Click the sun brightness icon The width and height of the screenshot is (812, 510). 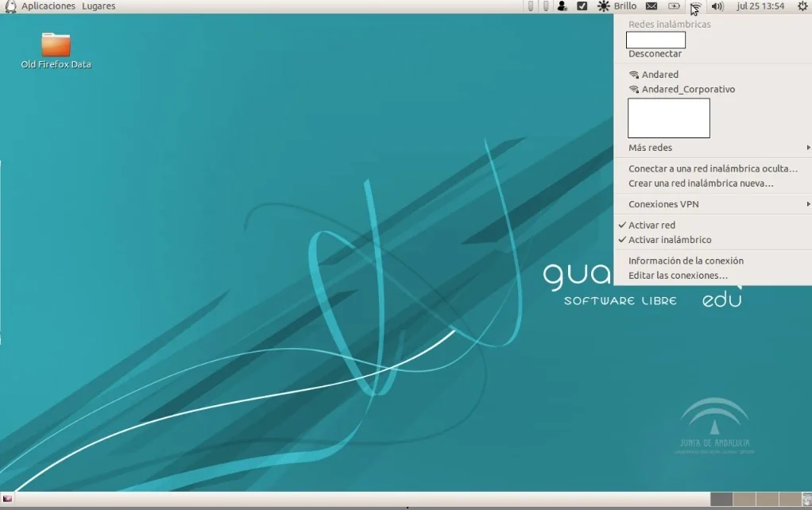(x=603, y=6)
